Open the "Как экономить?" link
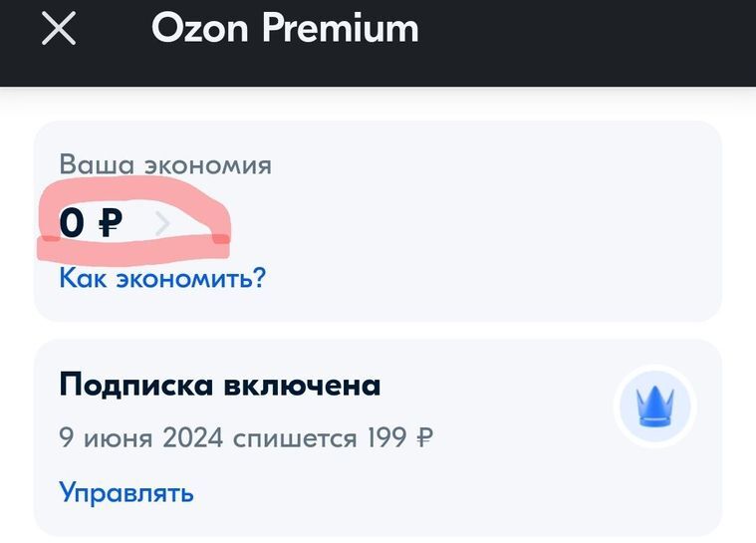 pyautogui.click(x=162, y=278)
